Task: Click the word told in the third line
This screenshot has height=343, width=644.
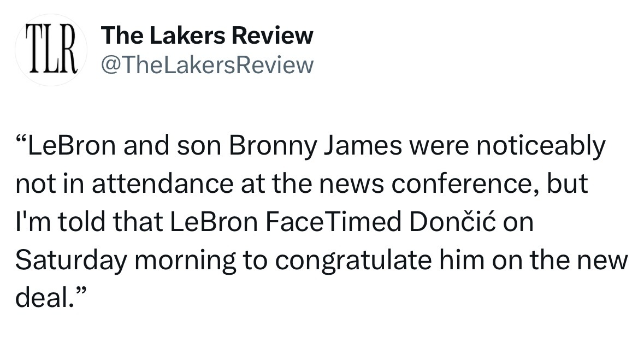Action: [x=82, y=222]
